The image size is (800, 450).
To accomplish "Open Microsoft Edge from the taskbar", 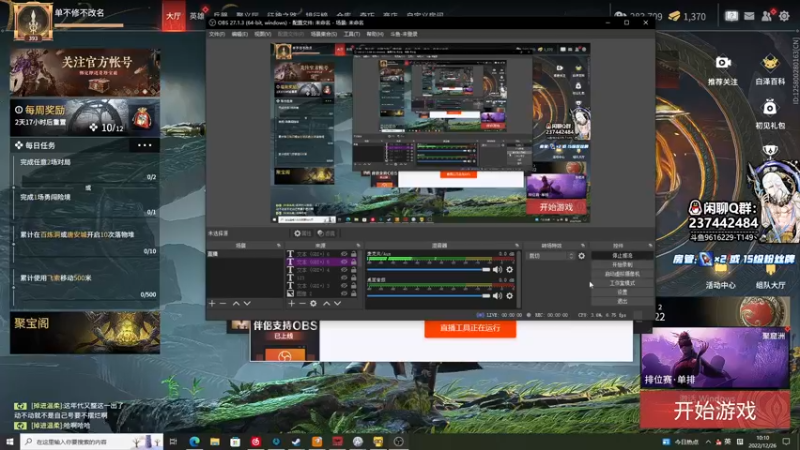I will pyautogui.click(x=194, y=442).
